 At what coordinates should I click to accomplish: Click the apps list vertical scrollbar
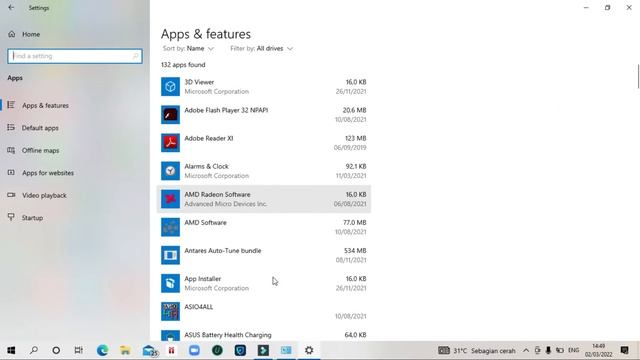pyautogui.click(x=638, y=76)
